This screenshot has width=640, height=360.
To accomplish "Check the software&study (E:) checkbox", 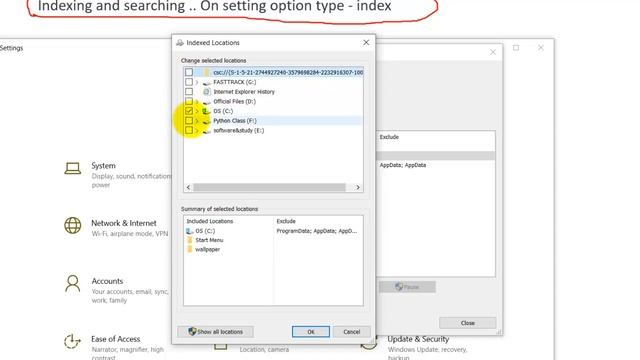I will coord(189,131).
